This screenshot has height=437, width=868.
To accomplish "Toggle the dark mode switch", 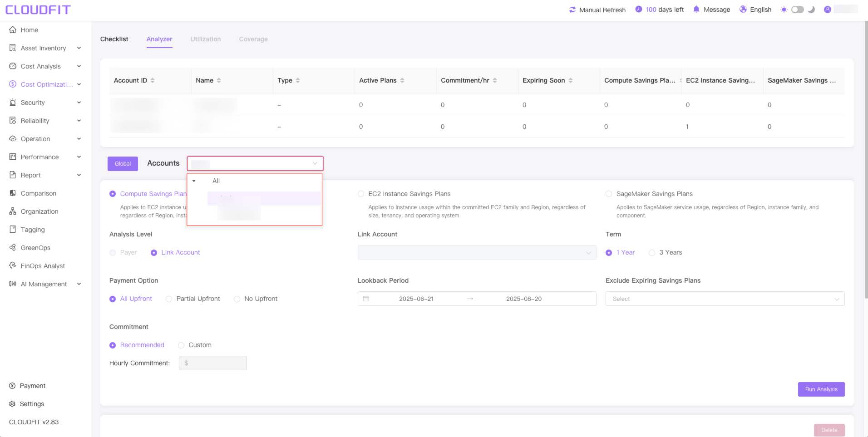I will coord(797,10).
